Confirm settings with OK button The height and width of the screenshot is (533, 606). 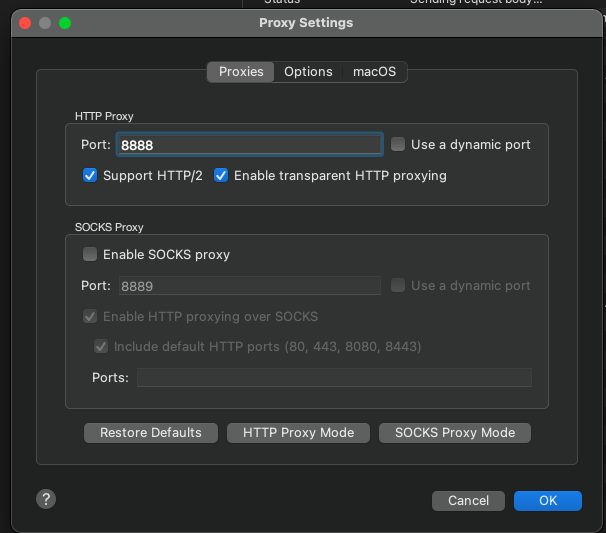coord(548,501)
